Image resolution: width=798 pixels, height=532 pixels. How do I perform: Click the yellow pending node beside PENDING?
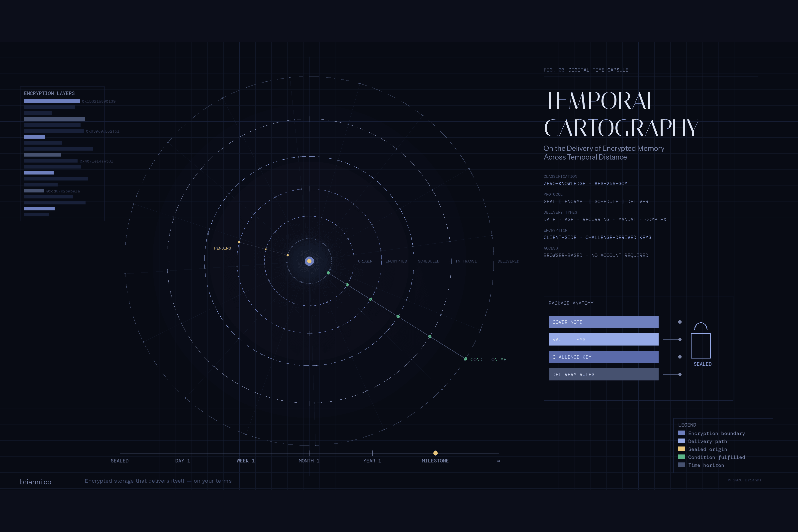pos(239,242)
